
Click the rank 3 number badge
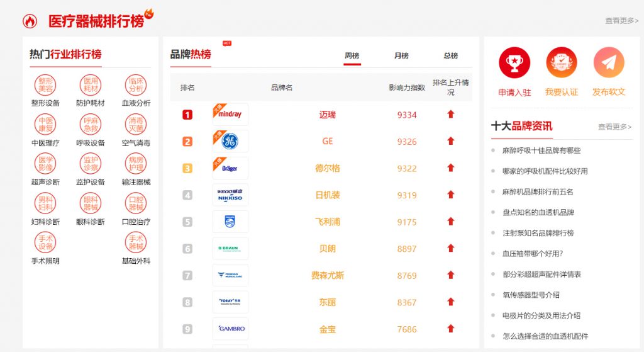tap(187, 168)
